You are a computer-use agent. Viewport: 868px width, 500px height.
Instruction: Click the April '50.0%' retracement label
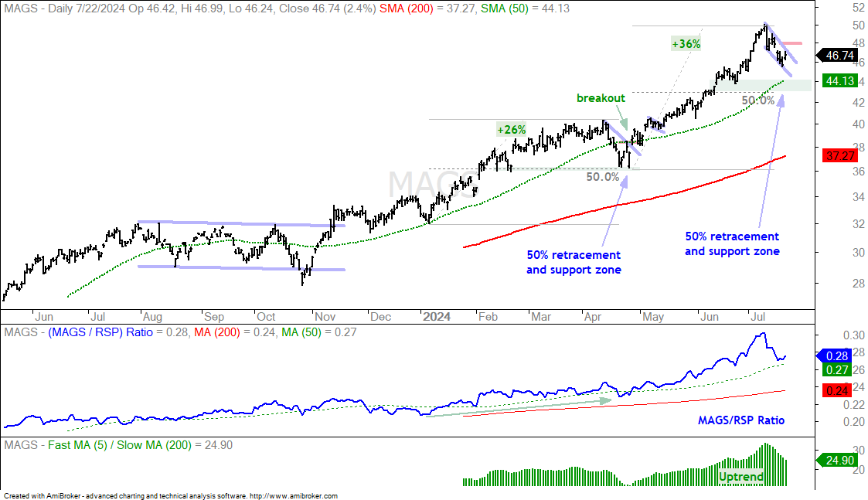click(603, 177)
